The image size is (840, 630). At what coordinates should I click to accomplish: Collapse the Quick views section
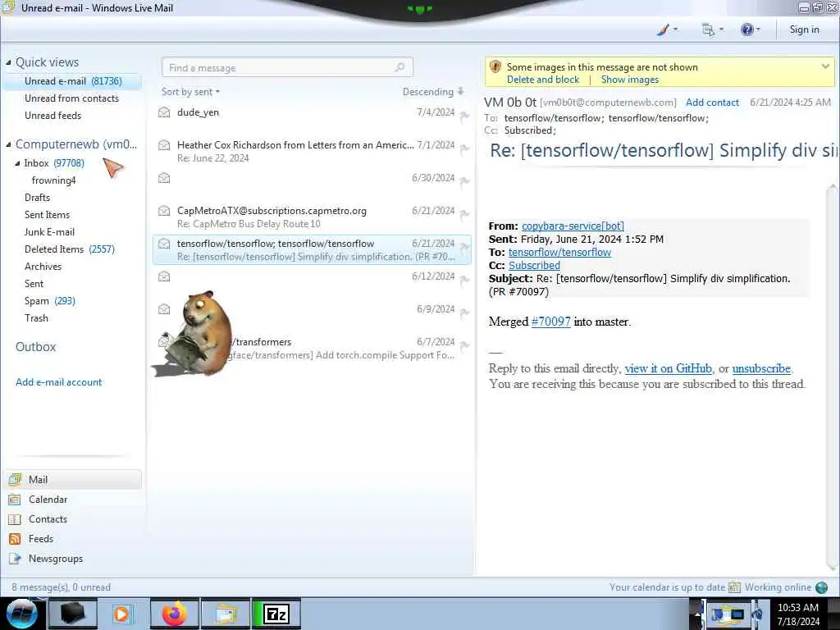tap(8, 62)
